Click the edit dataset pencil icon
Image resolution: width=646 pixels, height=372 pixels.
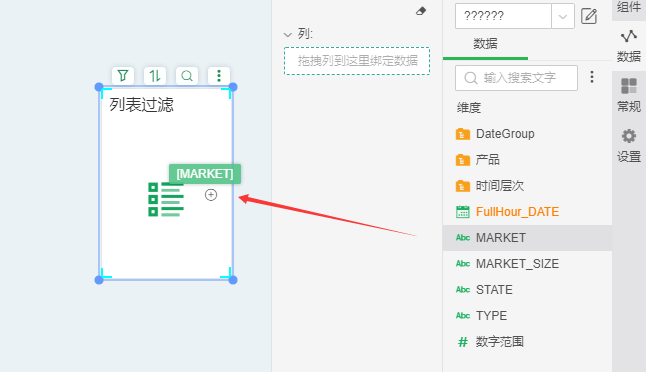(x=589, y=16)
